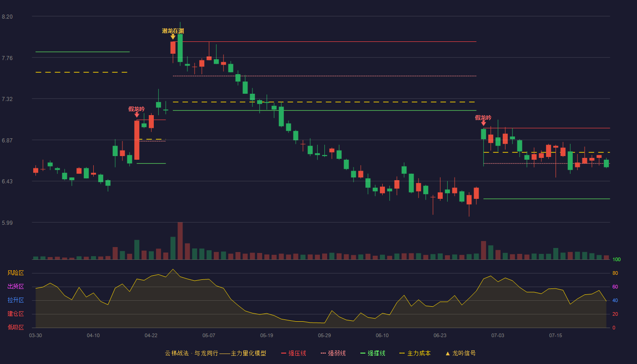The height and width of the screenshot is (364, 637).
Task: Click the 建仓区 zone label
Action: pos(15,314)
